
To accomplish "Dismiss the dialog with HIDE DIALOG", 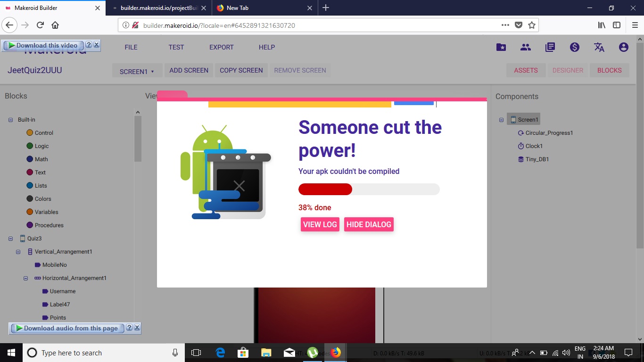I will [369, 224].
